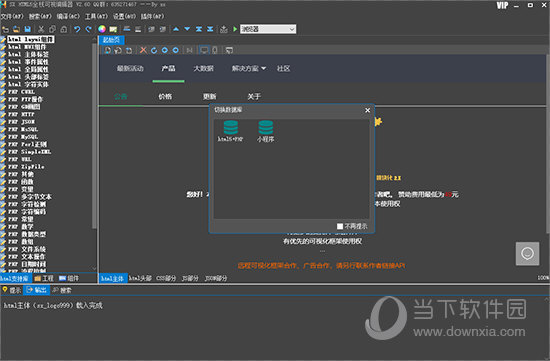Select the PHP 文件系统 tree item
The height and width of the screenshot is (361, 550).
pyautogui.click(x=27, y=249)
